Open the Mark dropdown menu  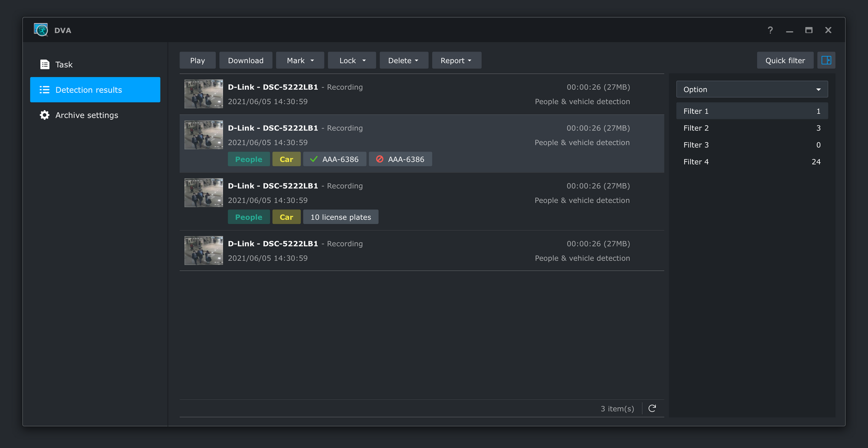coord(300,60)
